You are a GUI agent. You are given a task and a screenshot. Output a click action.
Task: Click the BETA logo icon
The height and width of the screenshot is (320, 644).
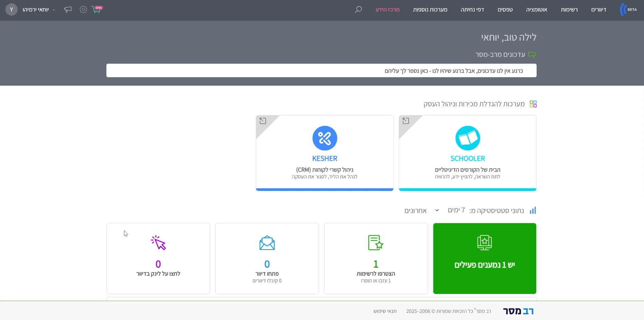(628, 9)
